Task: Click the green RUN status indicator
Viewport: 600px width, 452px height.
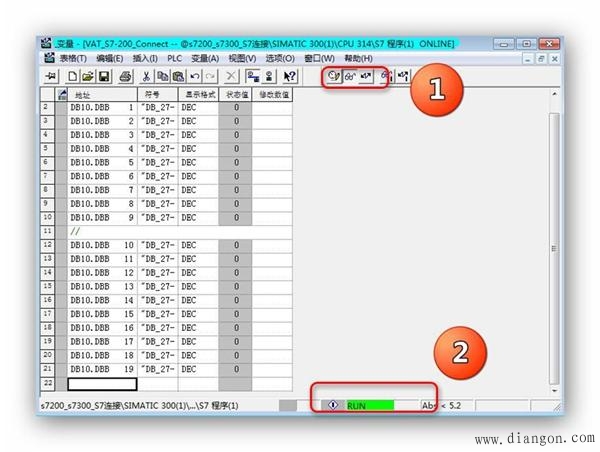Action: pyautogui.click(x=370, y=405)
